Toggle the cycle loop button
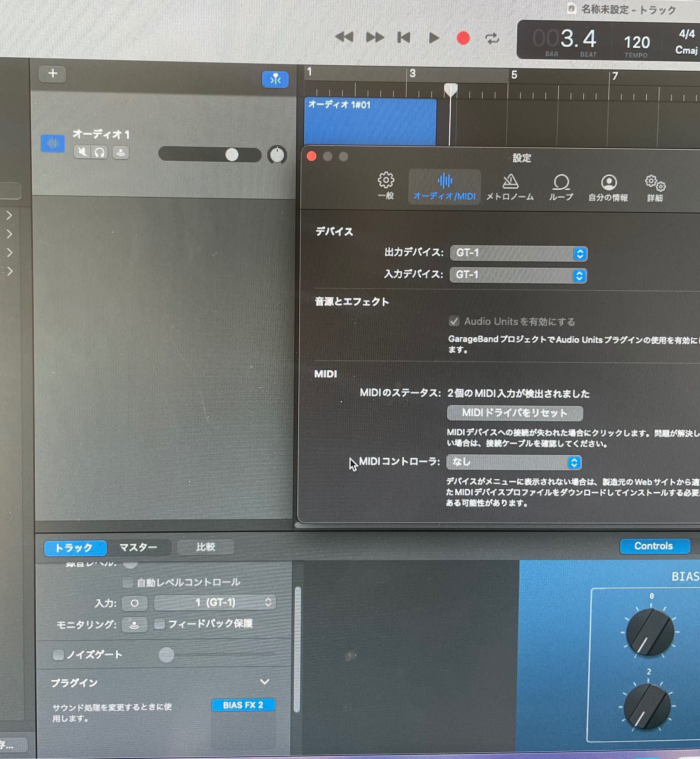Screen dimensions: 700x759 click(x=492, y=38)
